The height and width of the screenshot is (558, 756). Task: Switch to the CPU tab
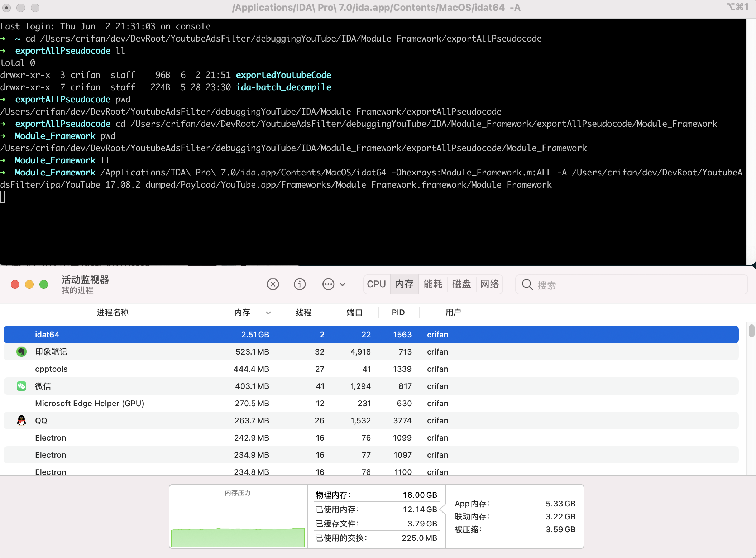pyautogui.click(x=376, y=284)
